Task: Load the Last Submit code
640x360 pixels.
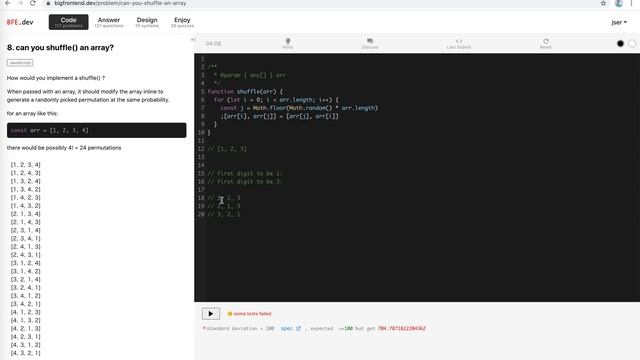Action: (459, 43)
